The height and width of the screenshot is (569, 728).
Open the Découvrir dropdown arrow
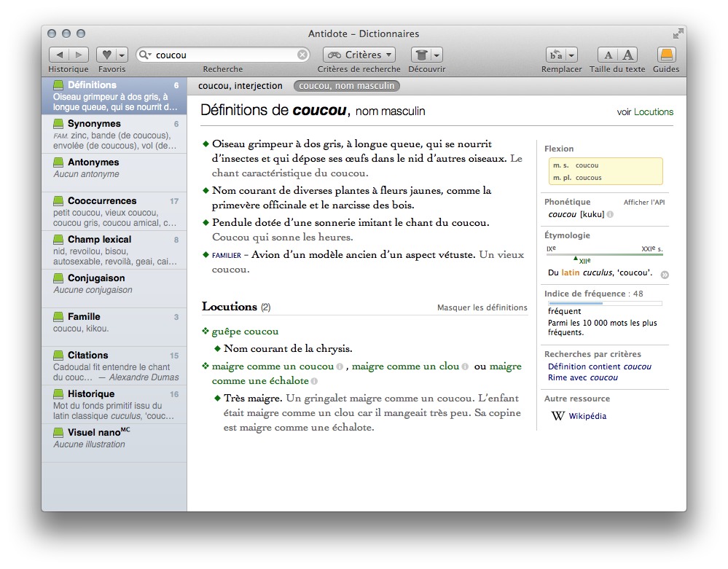[x=437, y=55]
